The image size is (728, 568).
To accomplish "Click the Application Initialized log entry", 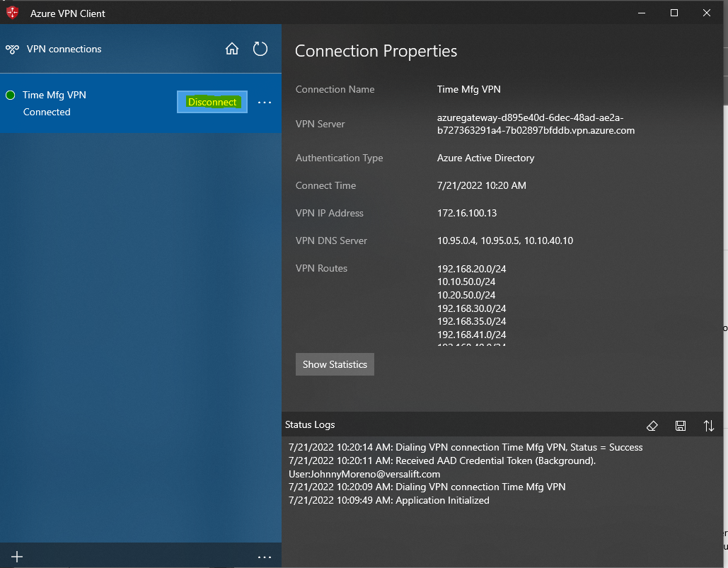I will point(389,500).
